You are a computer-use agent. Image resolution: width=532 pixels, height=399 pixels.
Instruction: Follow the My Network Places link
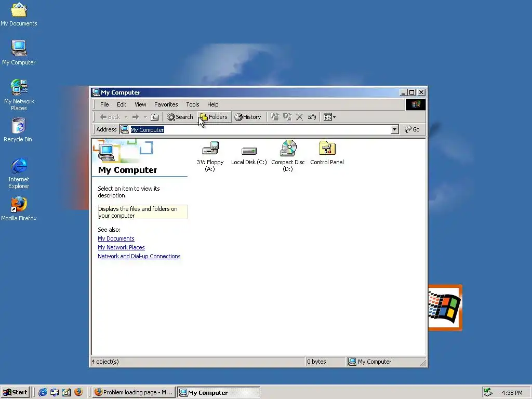[x=121, y=247]
